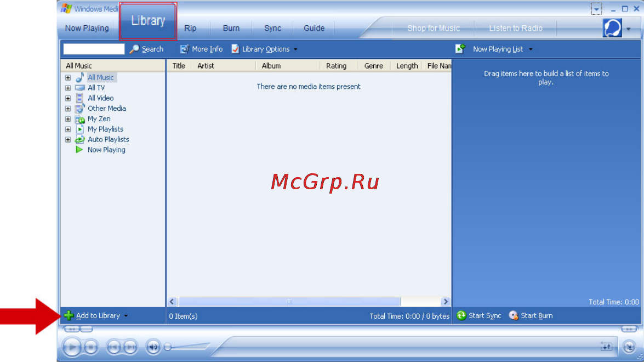Click the volume slider handle
Viewport: 644px width, 362px height.
tap(168, 347)
